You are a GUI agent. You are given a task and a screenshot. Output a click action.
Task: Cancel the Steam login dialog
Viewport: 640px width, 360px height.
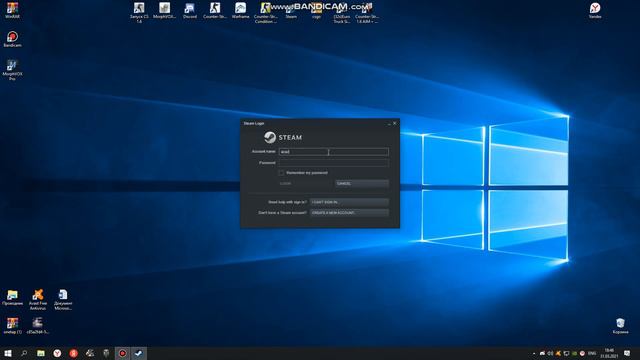pos(362,184)
